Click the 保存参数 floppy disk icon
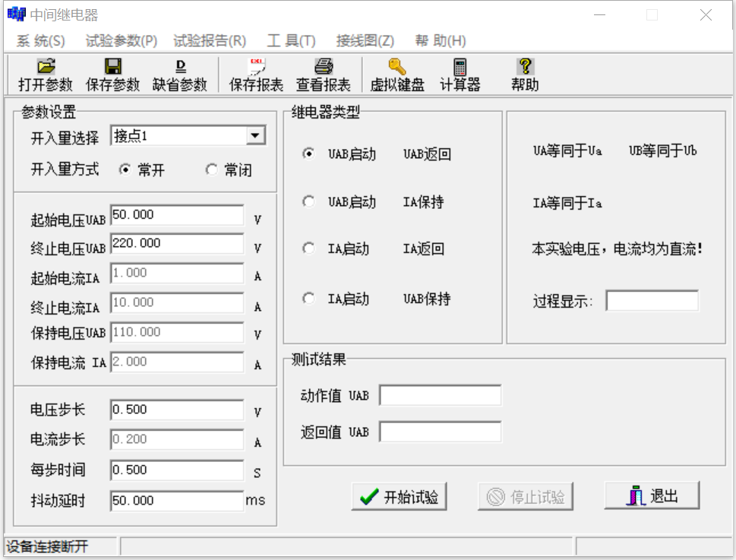 point(113,67)
